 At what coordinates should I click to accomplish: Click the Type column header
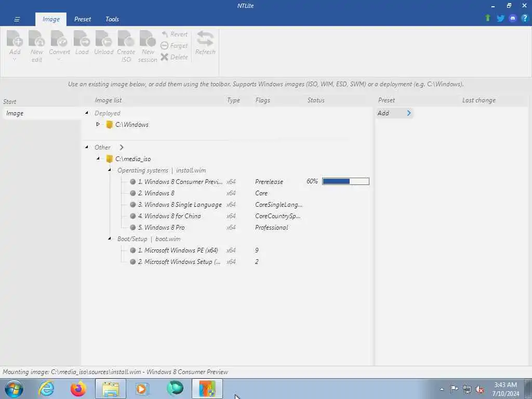(233, 100)
